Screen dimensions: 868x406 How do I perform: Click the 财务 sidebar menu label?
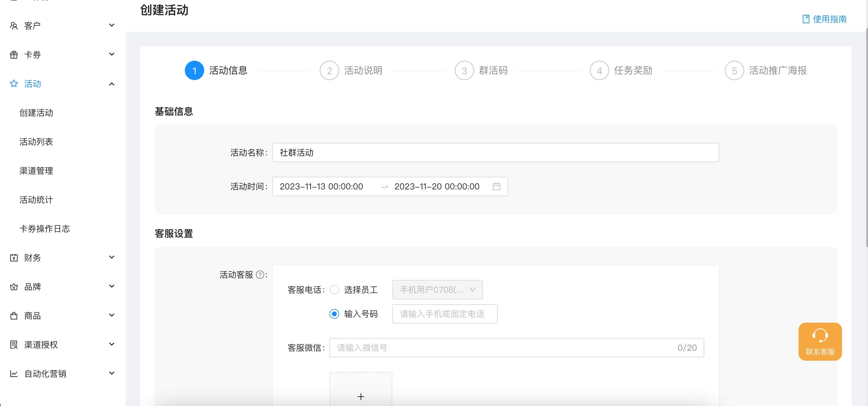click(x=32, y=258)
